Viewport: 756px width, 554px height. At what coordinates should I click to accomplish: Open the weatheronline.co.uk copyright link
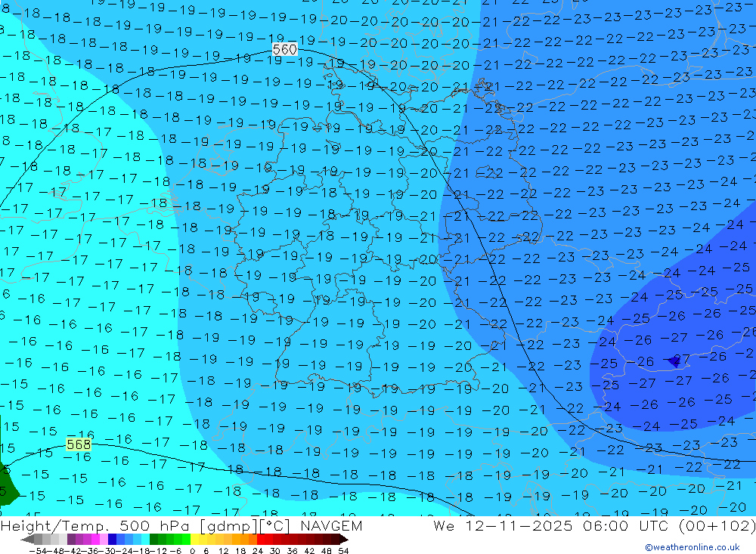(x=692, y=547)
